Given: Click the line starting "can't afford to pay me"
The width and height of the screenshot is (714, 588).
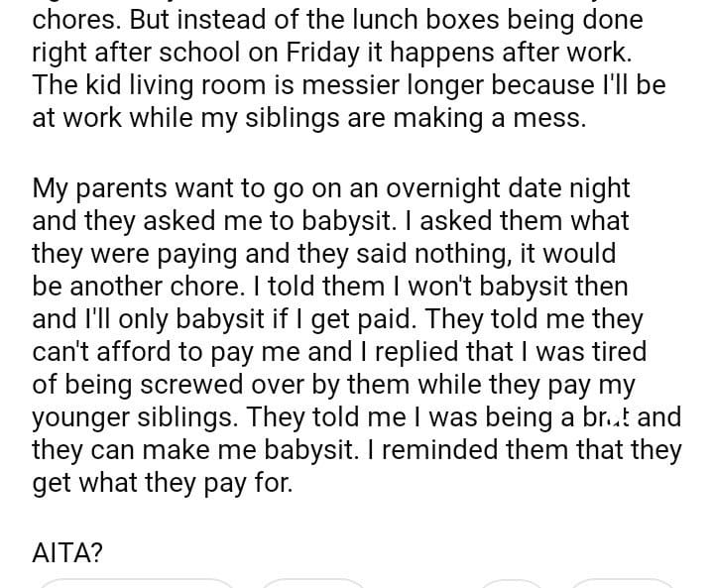Looking at the screenshot, I should (x=339, y=352).
